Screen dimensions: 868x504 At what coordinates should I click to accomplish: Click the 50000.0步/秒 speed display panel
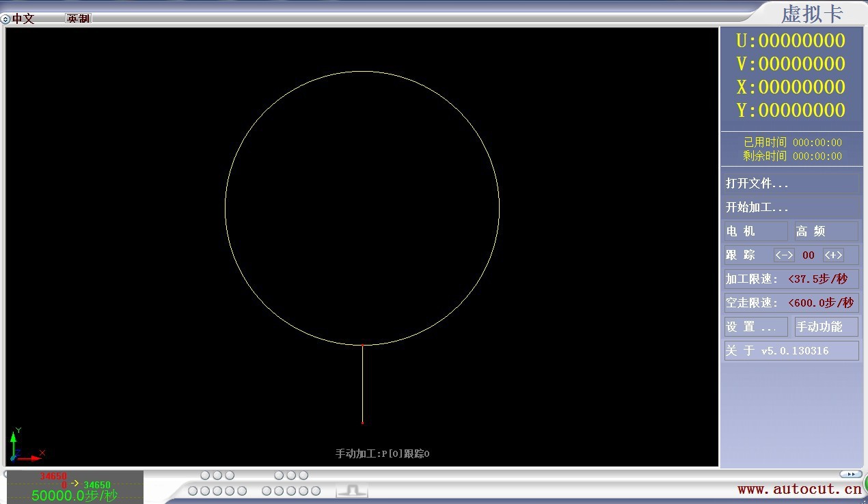tap(74, 488)
